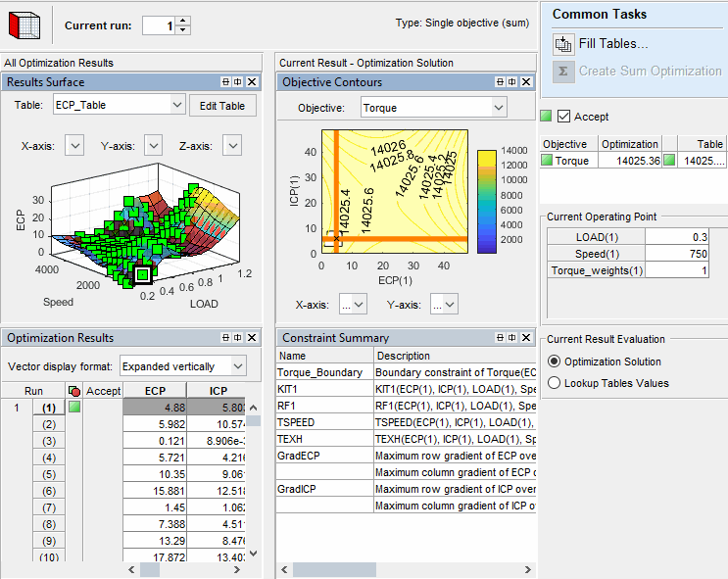Click the operating point marker on contour plot
This screenshot has height=579, width=728.
click(336, 239)
